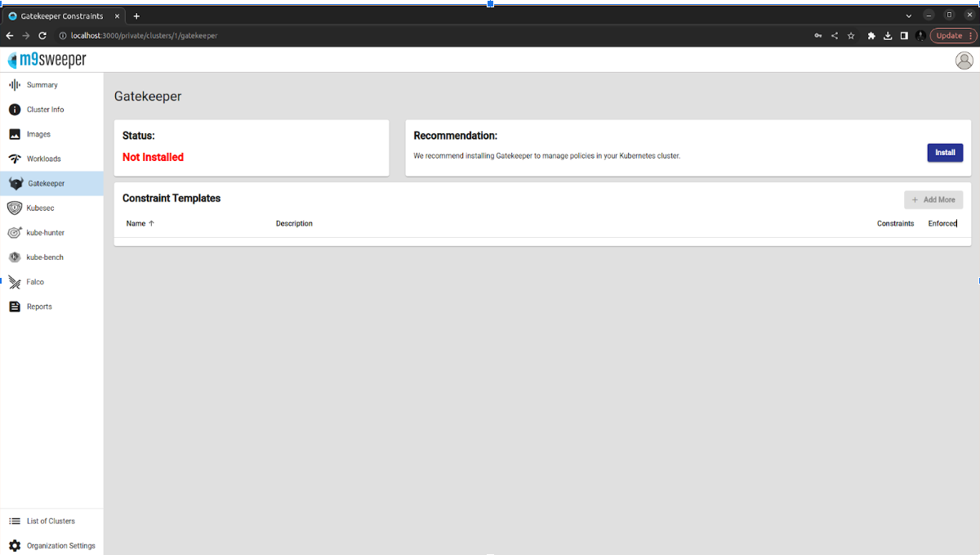Expand the browser tab search chevron
980x555 pixels.
point(909,16)
